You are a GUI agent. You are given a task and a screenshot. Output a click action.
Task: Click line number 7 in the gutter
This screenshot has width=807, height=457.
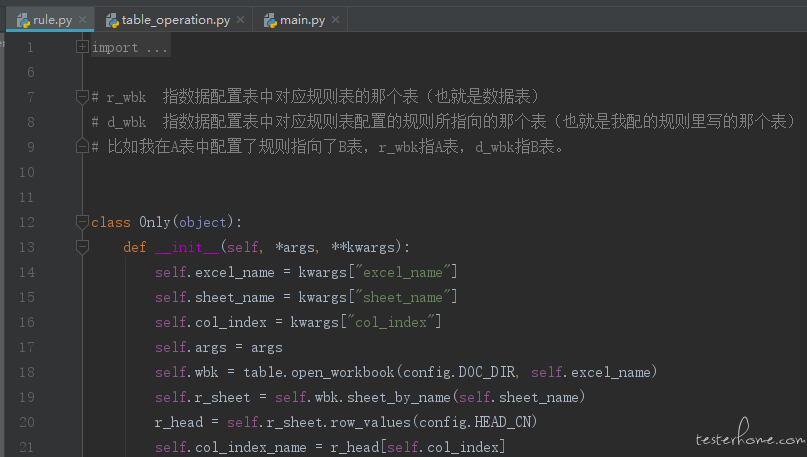[30, 97]
